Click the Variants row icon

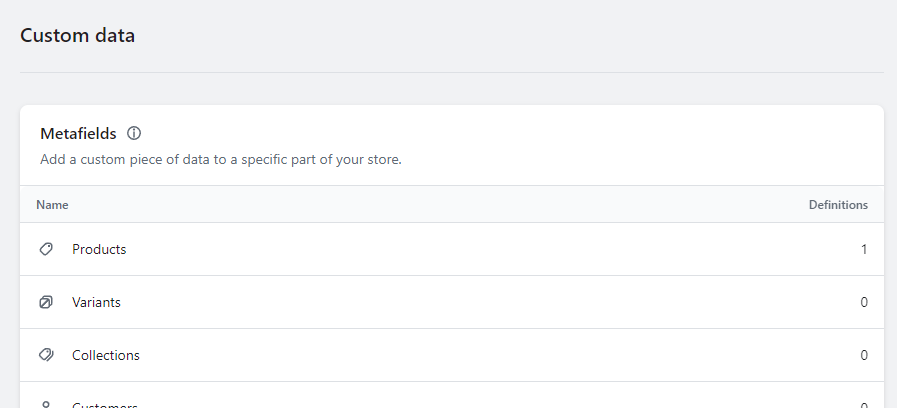[x=46, y=302]
